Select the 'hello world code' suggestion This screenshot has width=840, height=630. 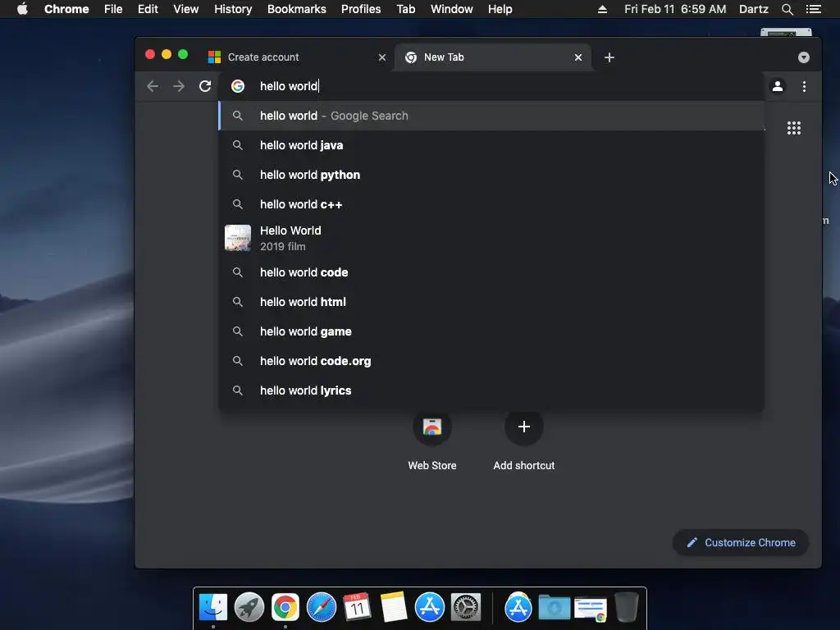(492, 272)
